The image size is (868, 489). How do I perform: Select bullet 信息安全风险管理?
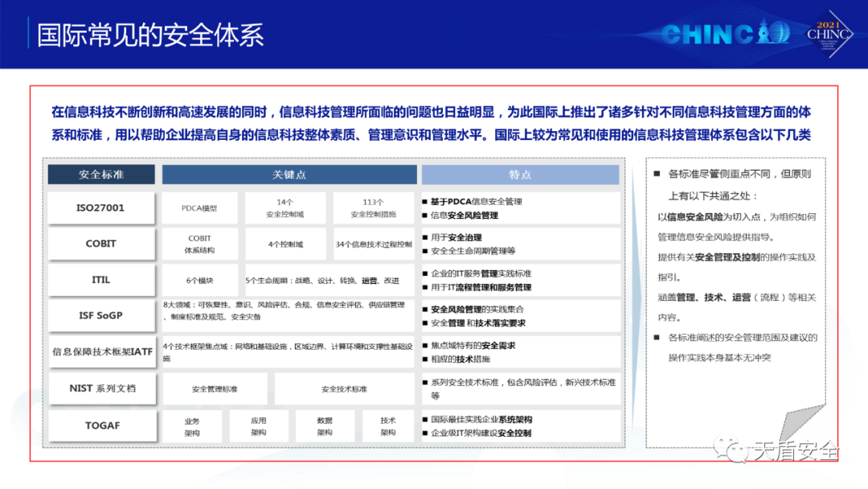click(460, 216)
